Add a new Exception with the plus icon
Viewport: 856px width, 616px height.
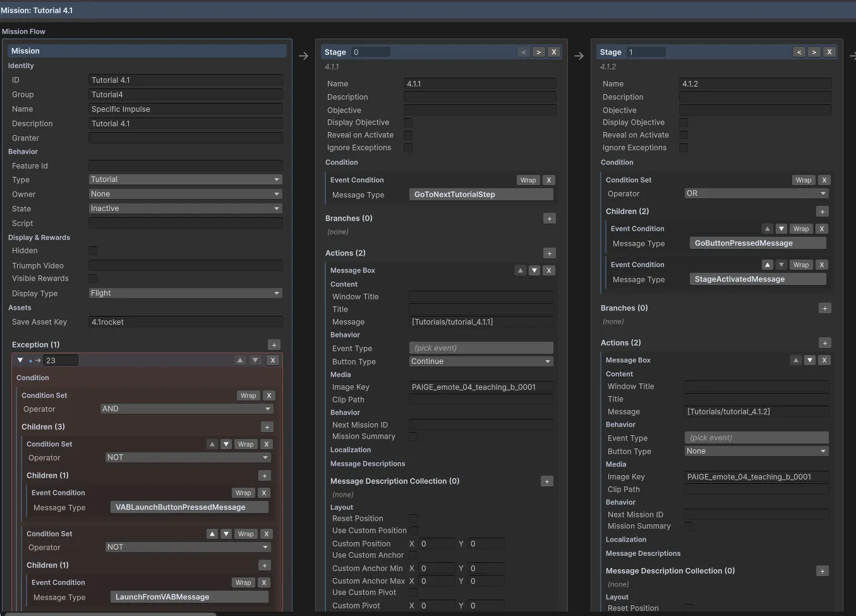point(274,345)
